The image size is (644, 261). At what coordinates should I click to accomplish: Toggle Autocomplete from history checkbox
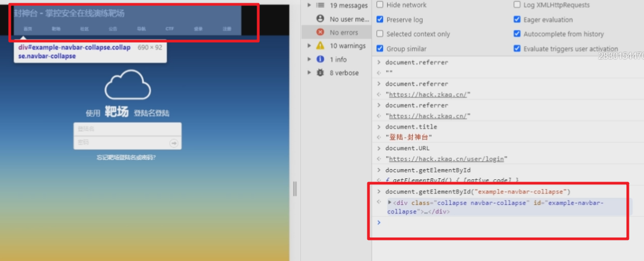pyautogui.click(x=517, y=34)
